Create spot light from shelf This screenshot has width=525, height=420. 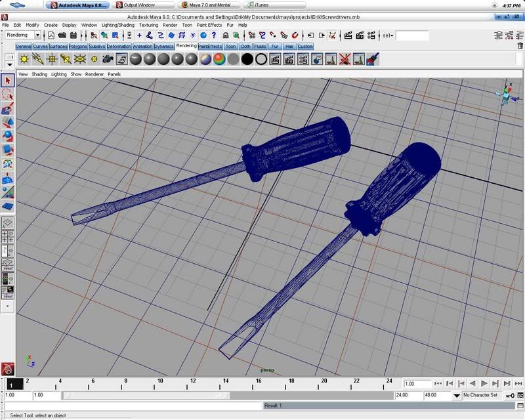[66, 59]
